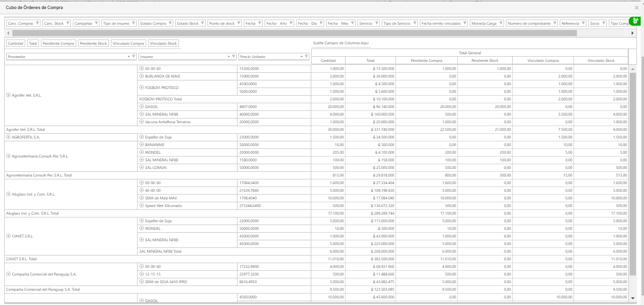Collapse the CIAVET S.R.L. provider group

pyautogui.click(x=8, y=236)
